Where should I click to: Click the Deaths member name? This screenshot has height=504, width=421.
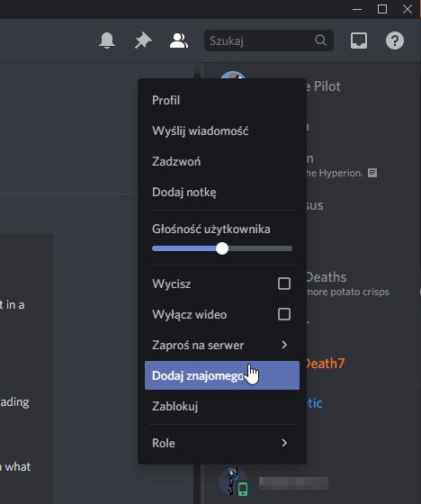click(x=326, y=277)
